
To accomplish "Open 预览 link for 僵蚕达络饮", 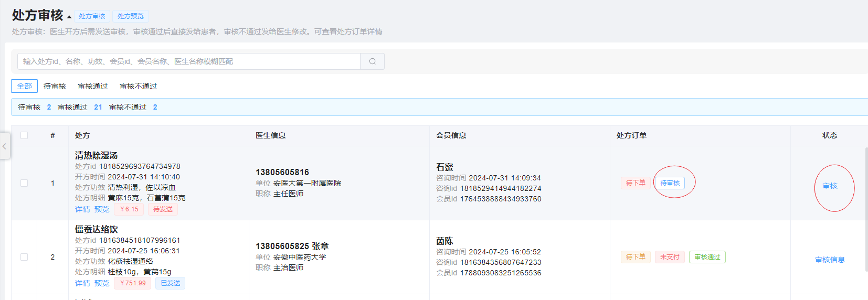I will click(x=102, y=283).
